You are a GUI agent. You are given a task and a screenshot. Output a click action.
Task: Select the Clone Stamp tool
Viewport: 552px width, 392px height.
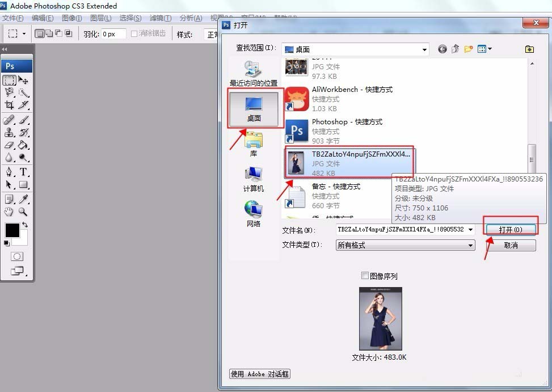click(9, 132)
